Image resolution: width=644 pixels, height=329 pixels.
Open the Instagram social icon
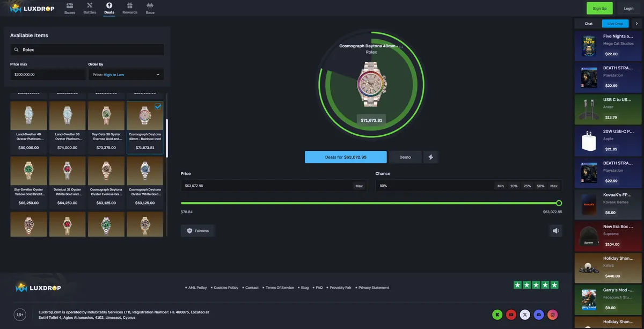click(553, 315)
